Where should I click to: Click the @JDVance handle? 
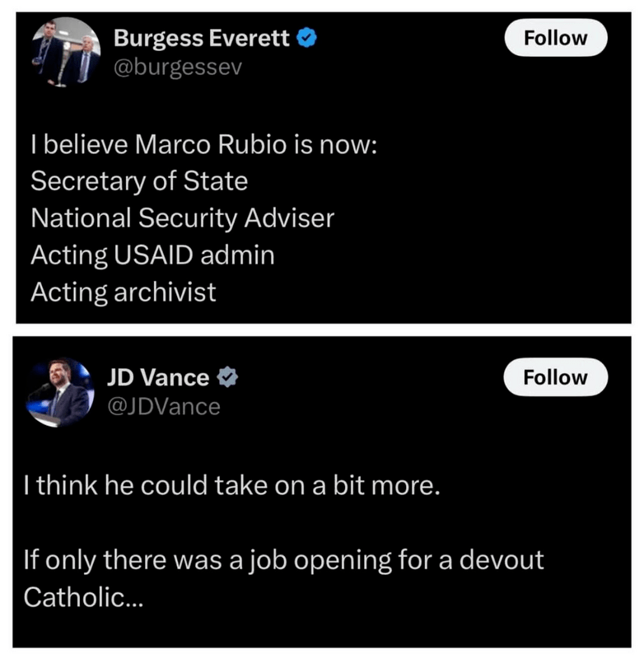click(x=164, y=406)
